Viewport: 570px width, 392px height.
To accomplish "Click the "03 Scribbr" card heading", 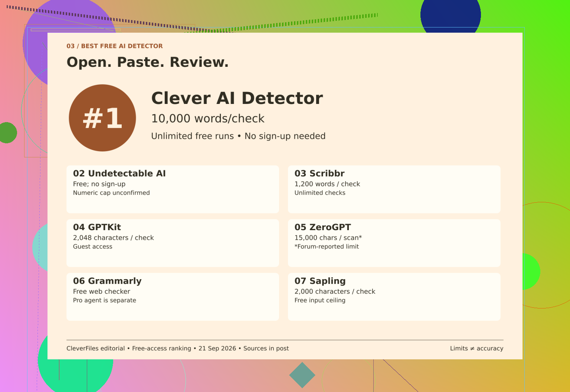I will tap(320, 173).
